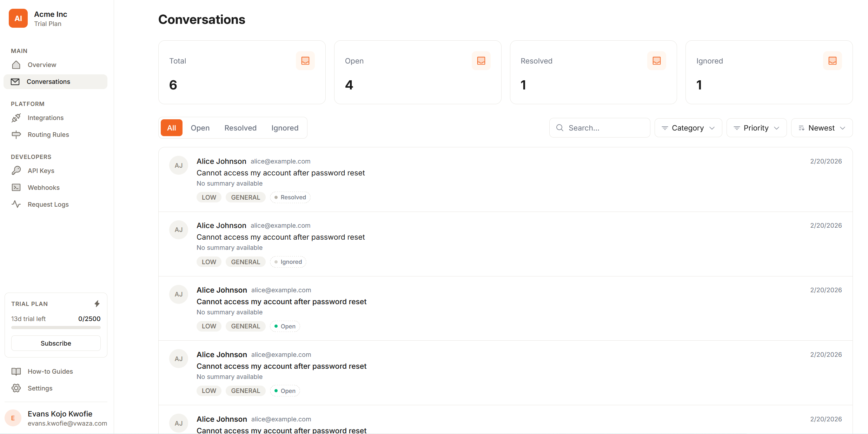Switch to the Resolved conversations tab
868x434 pixels.
pyautogui.click(x=240, y=128)
